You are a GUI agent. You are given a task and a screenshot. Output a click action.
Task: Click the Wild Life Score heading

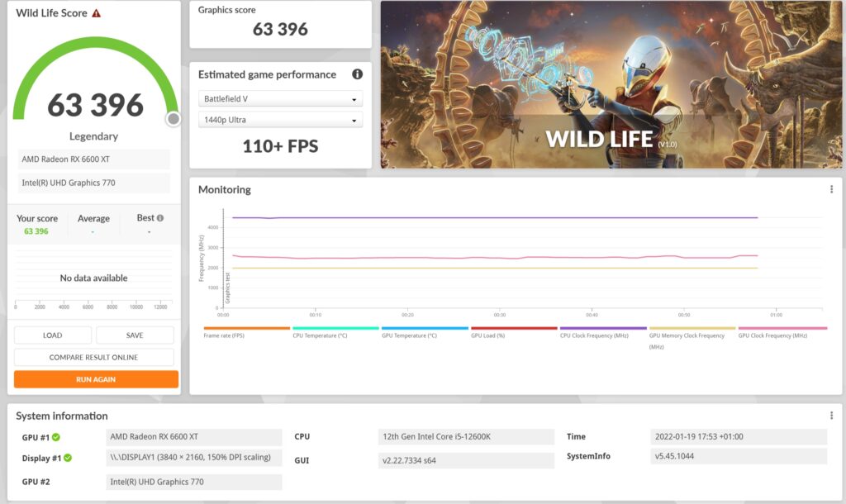point(51,13)
